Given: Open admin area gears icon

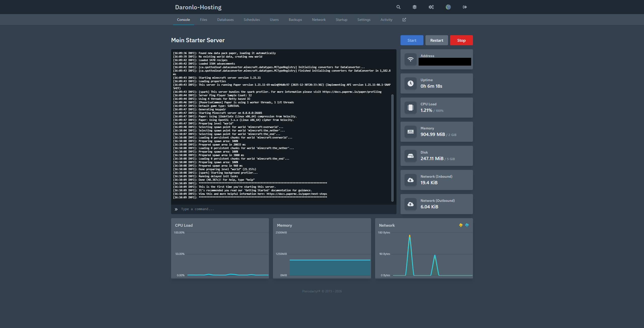Looking at the screenshot, I should (431, 7).
